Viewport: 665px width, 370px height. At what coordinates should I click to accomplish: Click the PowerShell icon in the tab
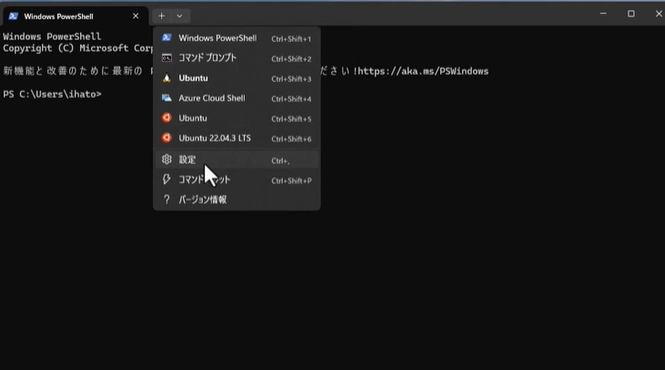tap(13, 16)
